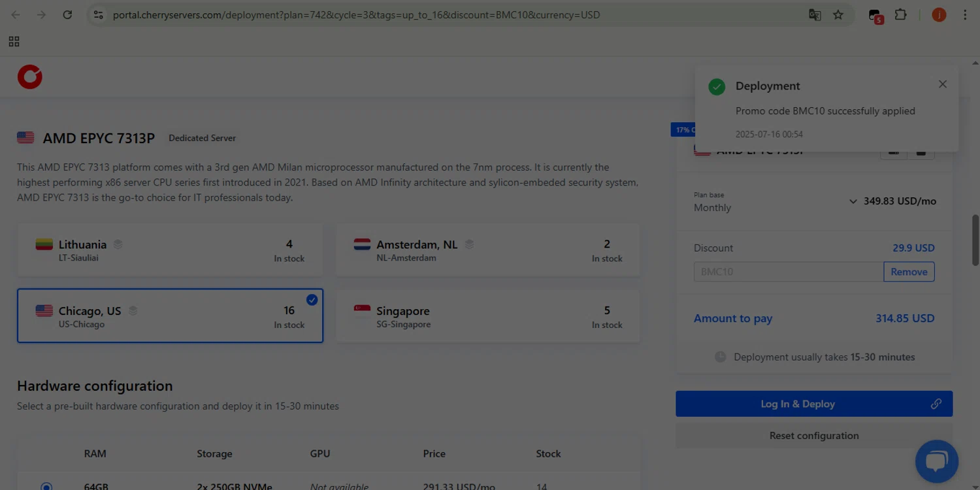Click the notification timestamp 2025-07-16 00:54

click(x=769, y=135)
